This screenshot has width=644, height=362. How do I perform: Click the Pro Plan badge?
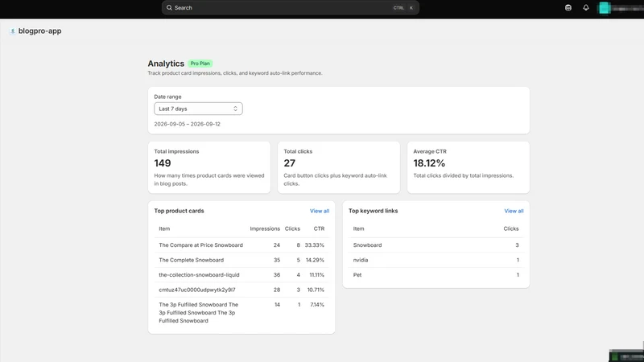[200, 64]
